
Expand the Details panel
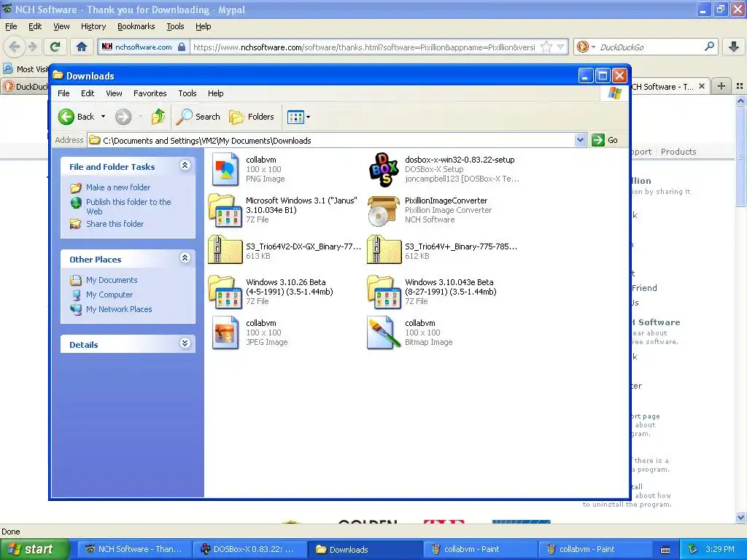pos(185,343)
